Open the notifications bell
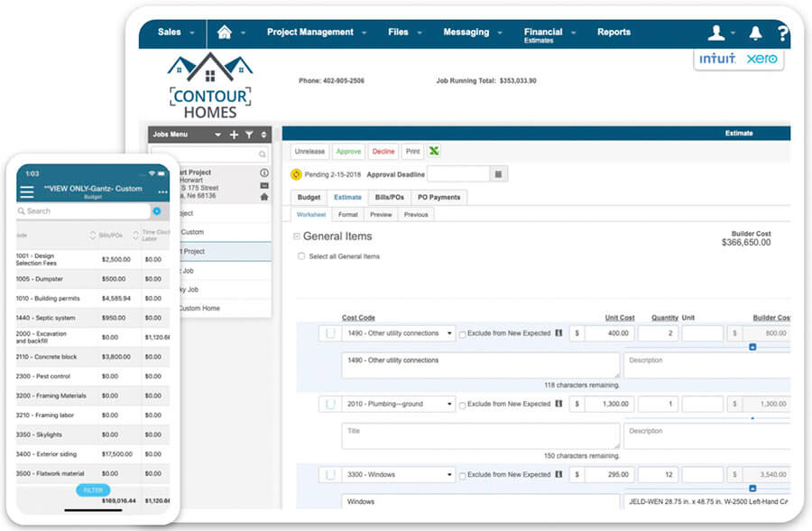The height and width of the screenshot is (531, 812). (755, 33)
